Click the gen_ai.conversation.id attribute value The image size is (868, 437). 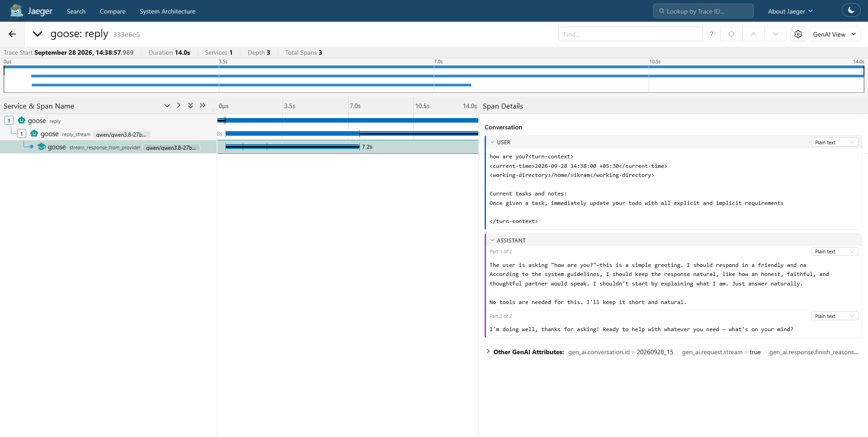pos(655,352)
